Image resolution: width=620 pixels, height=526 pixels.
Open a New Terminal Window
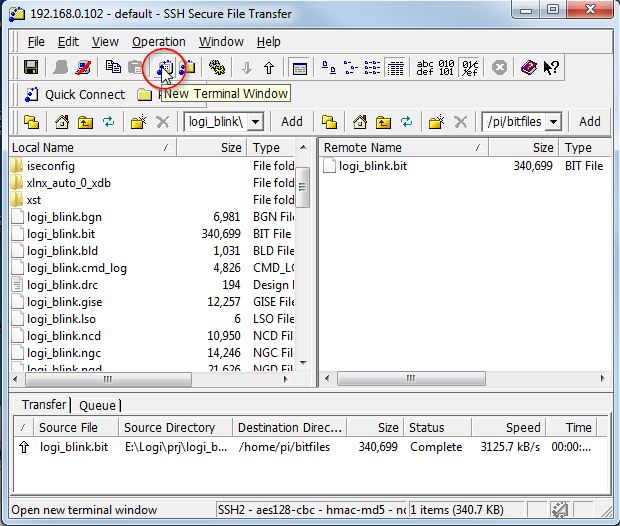165,68
